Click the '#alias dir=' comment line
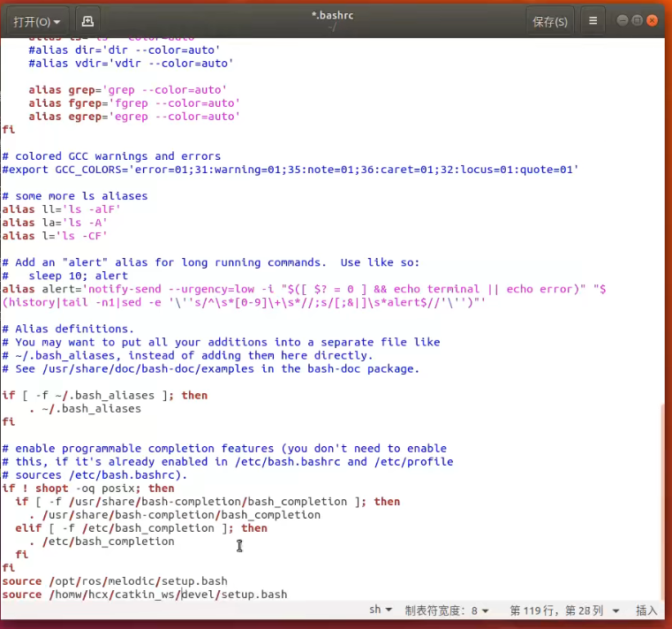Image resolution: width=672 pixels, height=629 pixels. coord(125,50)
